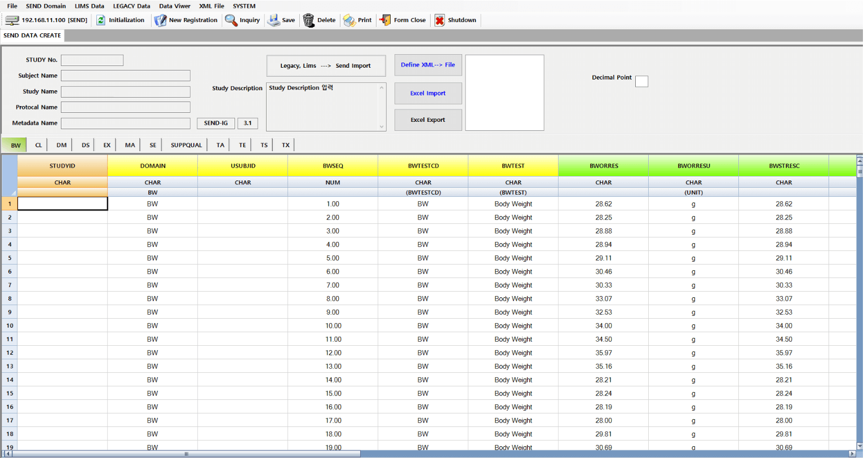Viewport: 868px width, 458px height.
Task: Click the BWSEQ cell showing 10.00
Action: (333, 325)
